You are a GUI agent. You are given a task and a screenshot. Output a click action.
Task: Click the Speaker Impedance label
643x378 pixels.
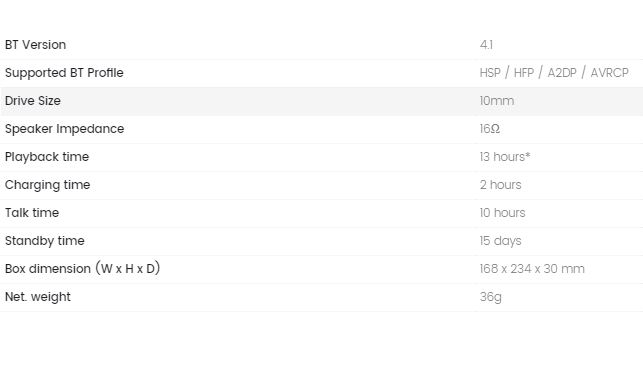tap(64, 129)
